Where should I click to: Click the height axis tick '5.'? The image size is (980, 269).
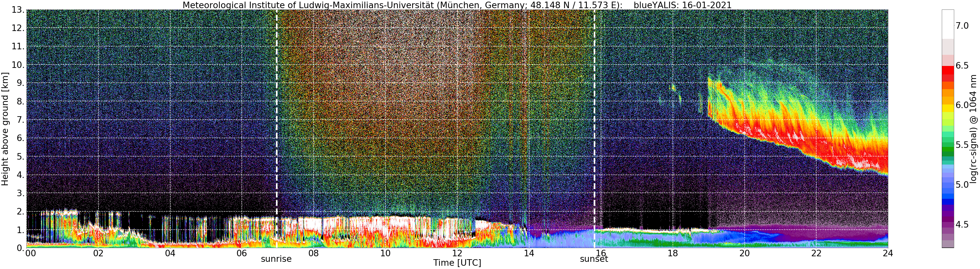tap(21, 156)
